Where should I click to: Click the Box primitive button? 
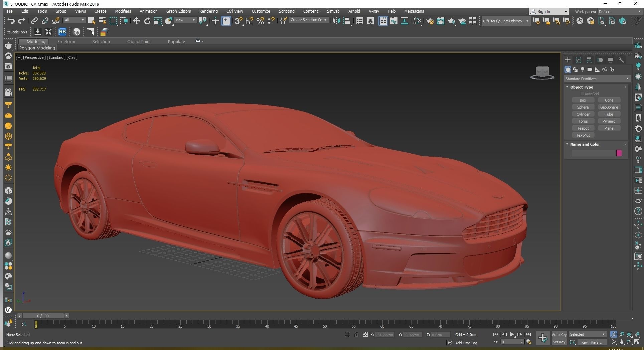583,100
